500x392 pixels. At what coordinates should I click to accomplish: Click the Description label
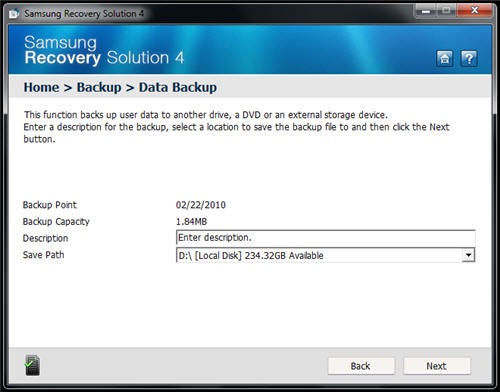[x=45, y=238]
